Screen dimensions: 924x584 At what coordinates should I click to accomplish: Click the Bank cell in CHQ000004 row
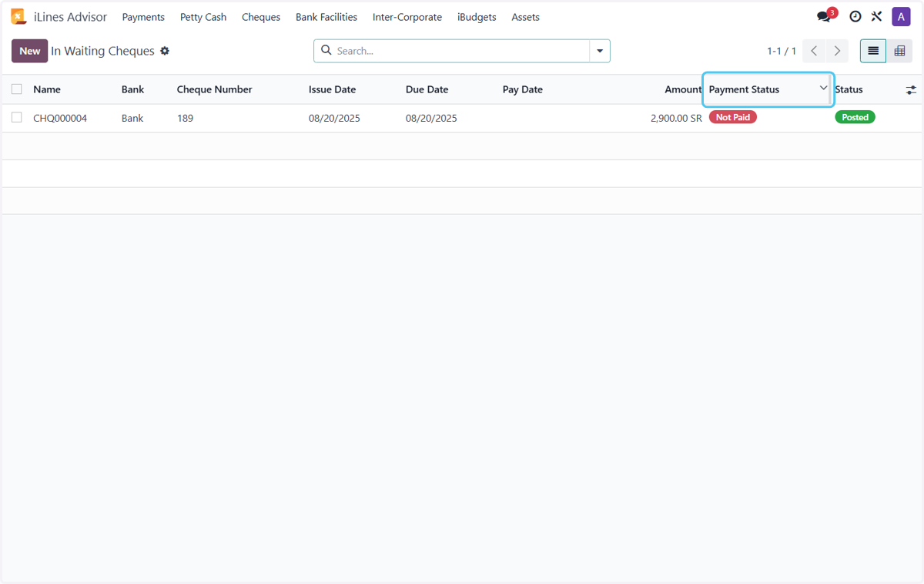pyautogui.click(x=132, y=118)
